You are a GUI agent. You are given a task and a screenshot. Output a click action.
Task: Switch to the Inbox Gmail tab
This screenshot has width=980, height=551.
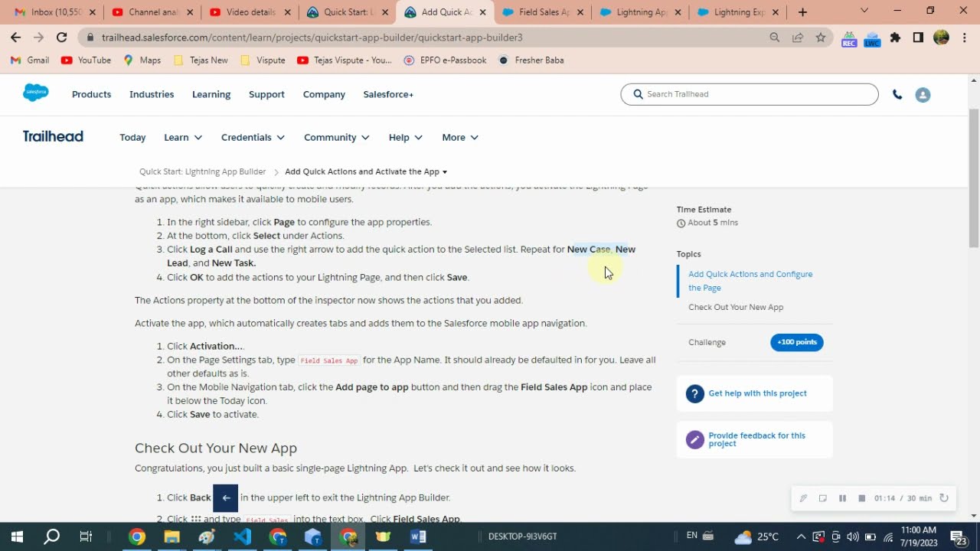coord(55,12)
